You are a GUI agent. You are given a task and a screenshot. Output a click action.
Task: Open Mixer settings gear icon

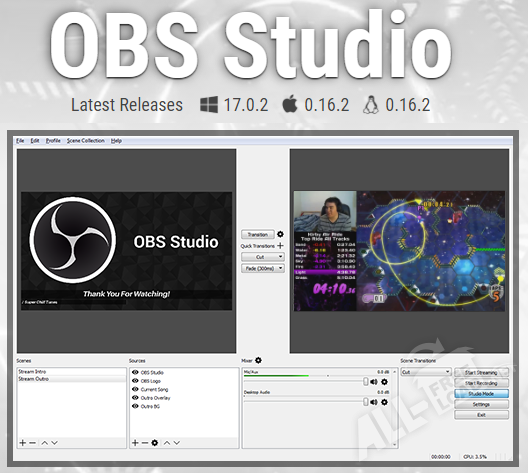(x=258, y=360)
